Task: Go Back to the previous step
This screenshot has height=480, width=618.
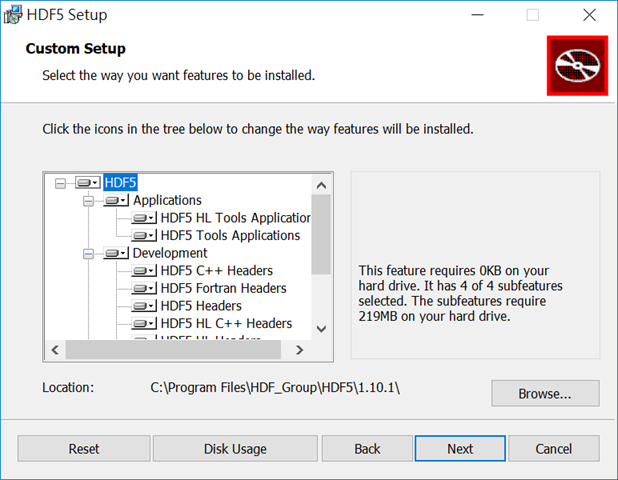Action: (x=367, y=448)
